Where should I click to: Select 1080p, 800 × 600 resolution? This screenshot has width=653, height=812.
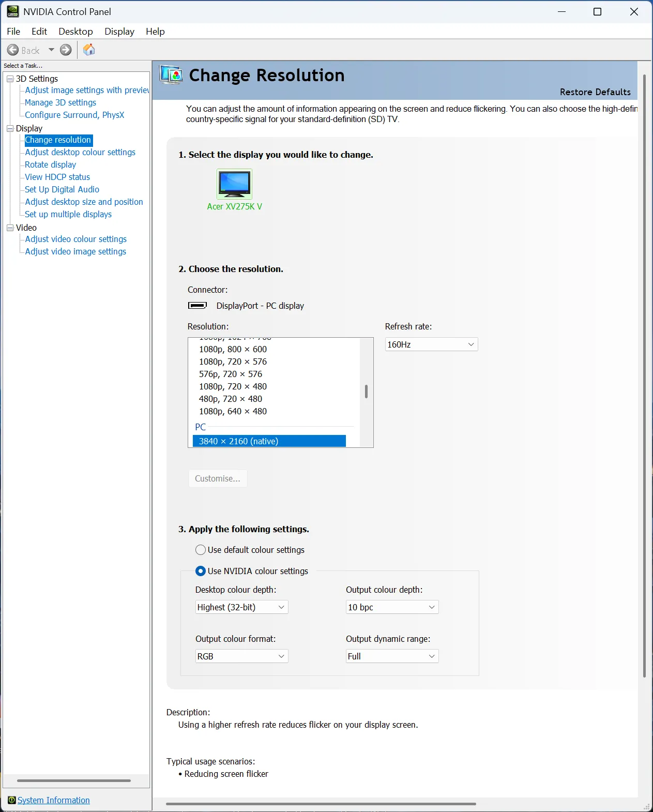point(233,349)
